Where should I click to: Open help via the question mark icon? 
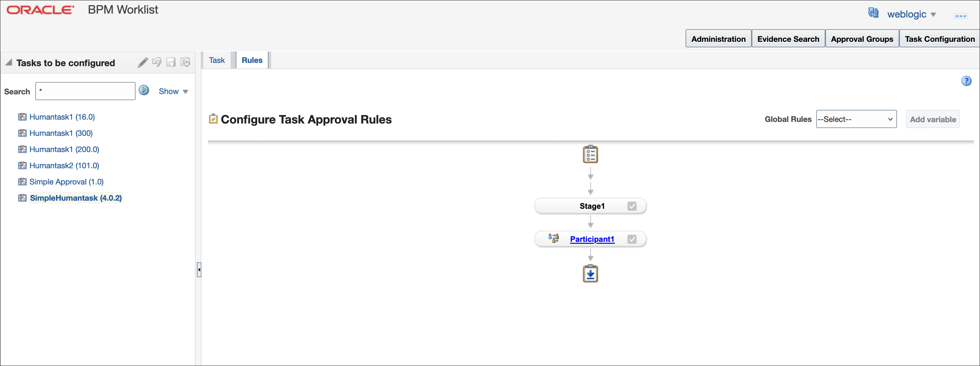coord(966,81)
